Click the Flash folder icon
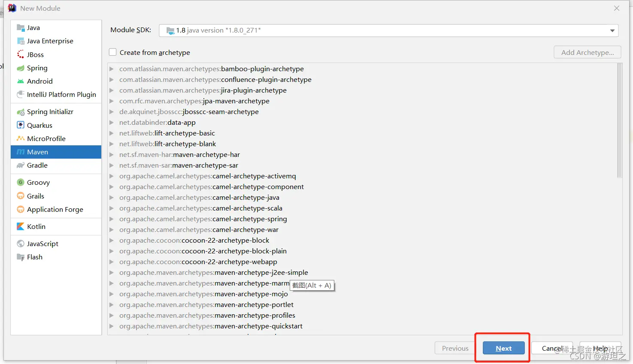This screenshot has height=364, width=633. 20,257
